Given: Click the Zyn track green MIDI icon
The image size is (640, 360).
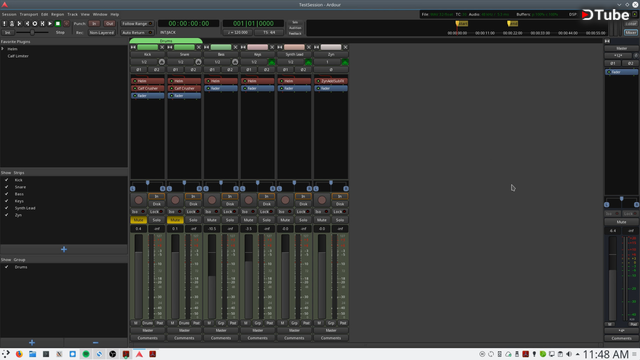Looking at the screenshot, I should coord(345,62).
